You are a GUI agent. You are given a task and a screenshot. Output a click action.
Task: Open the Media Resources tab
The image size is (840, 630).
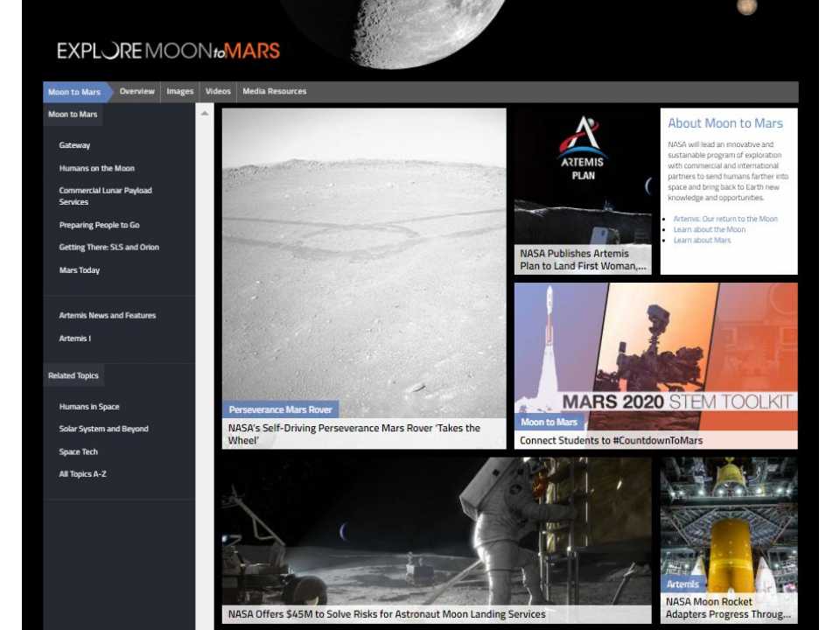[275, 91]
